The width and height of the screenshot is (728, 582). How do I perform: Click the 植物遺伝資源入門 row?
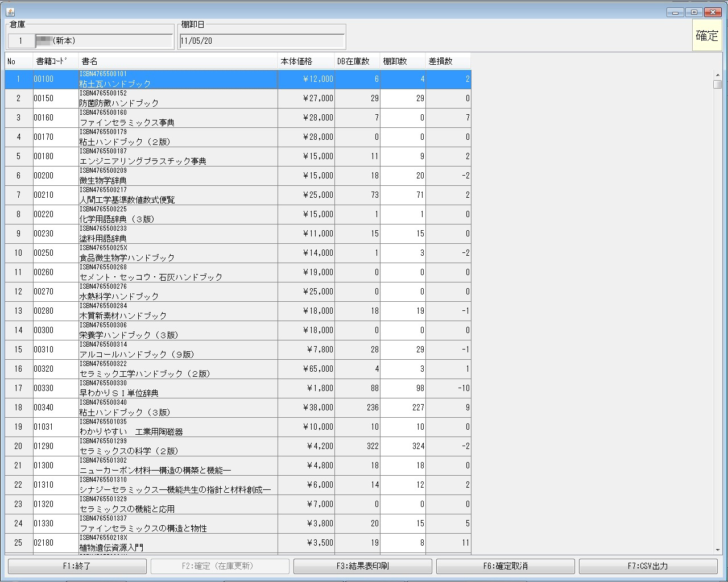pos(177,543)
